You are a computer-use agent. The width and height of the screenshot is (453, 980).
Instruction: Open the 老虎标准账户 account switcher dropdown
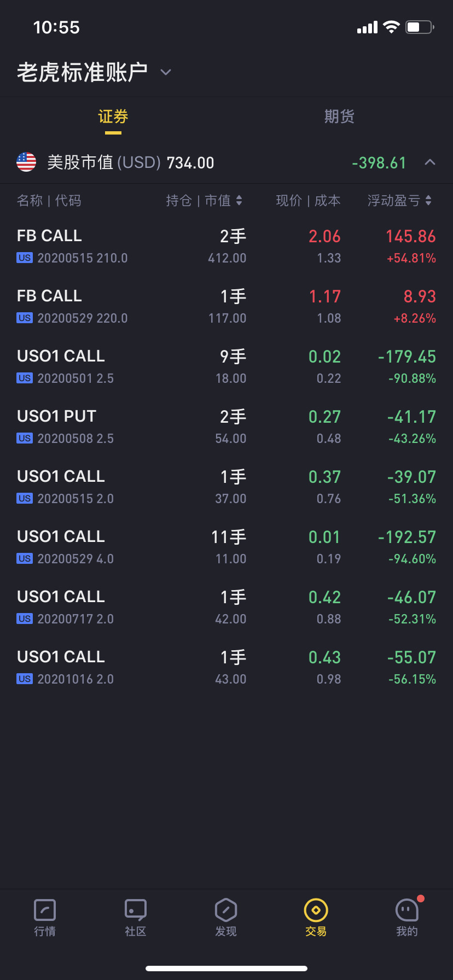coord(166,72)
